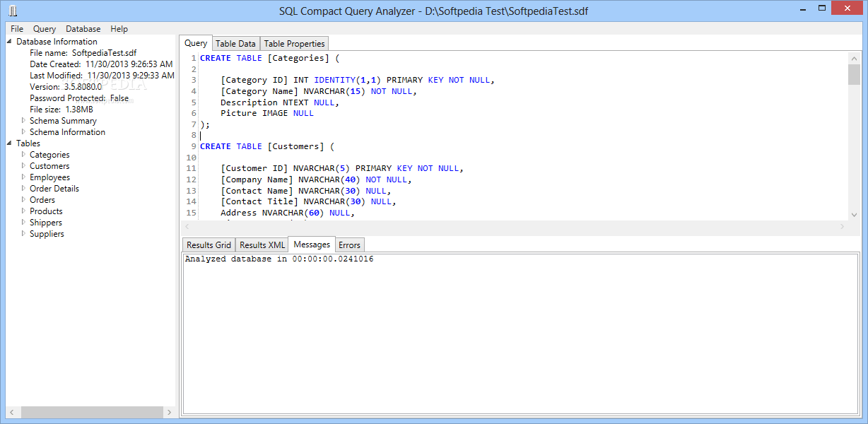Open the Results Grid tab

(209, 245)
